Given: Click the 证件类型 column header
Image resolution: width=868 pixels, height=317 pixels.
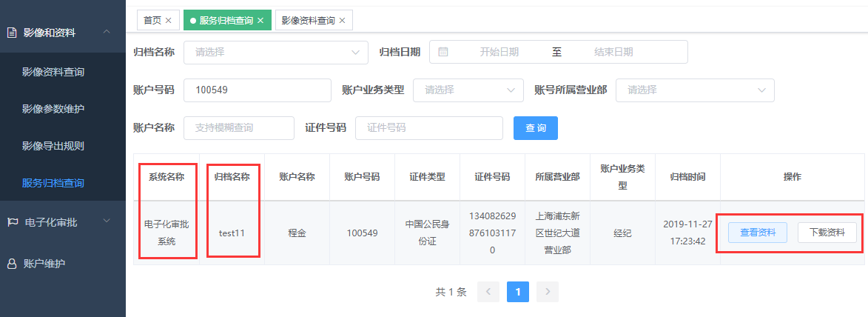Looking at the screenshot, I should tap(428, 177).
